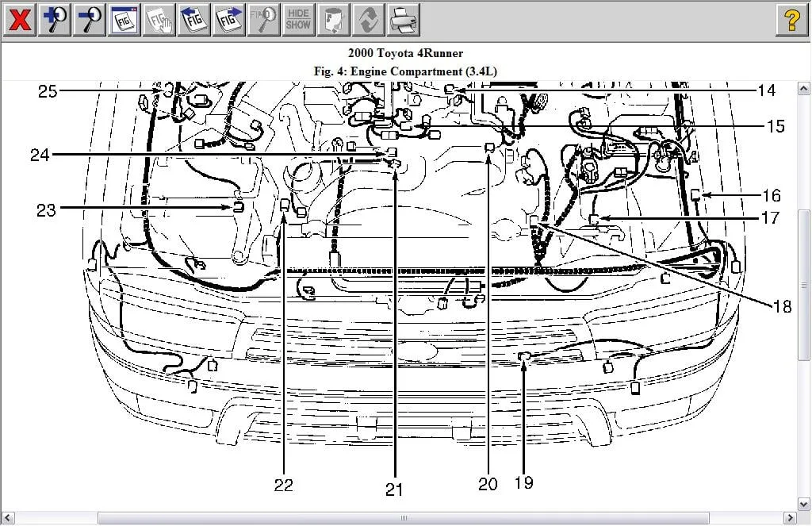Click callout number 24 in the diagram
The width and height of the screenshot is (812, 526).
pyautogui.click(x=40, y=155)
